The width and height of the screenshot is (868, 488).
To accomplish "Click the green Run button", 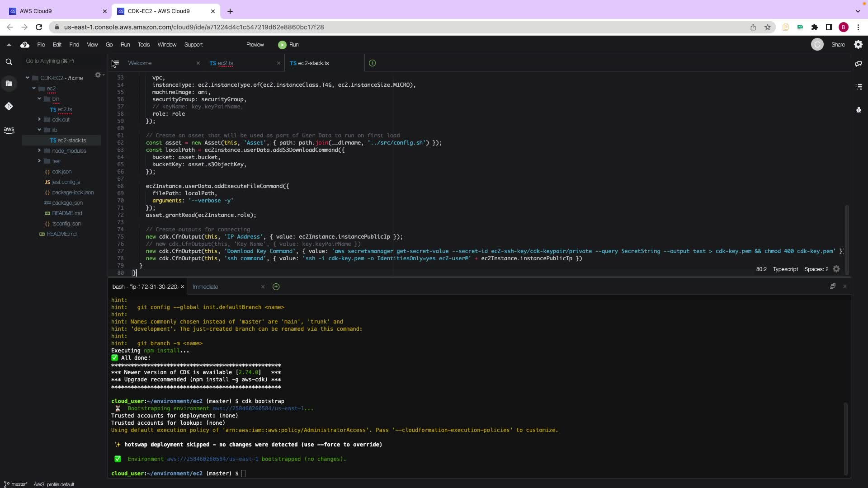I will click(288, 45).
